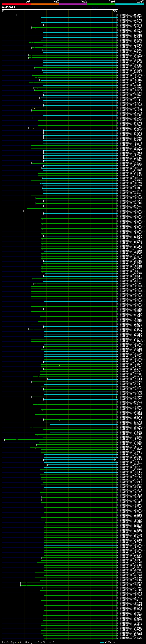Click the last hit UniRef100_O42226

[x=131, y=638]
